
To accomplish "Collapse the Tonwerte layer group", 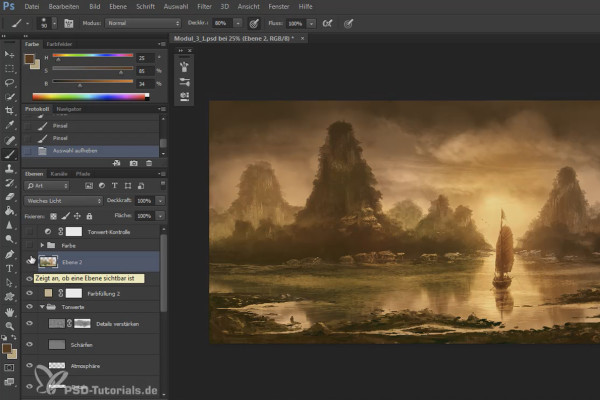I will (x=42, y=307).
